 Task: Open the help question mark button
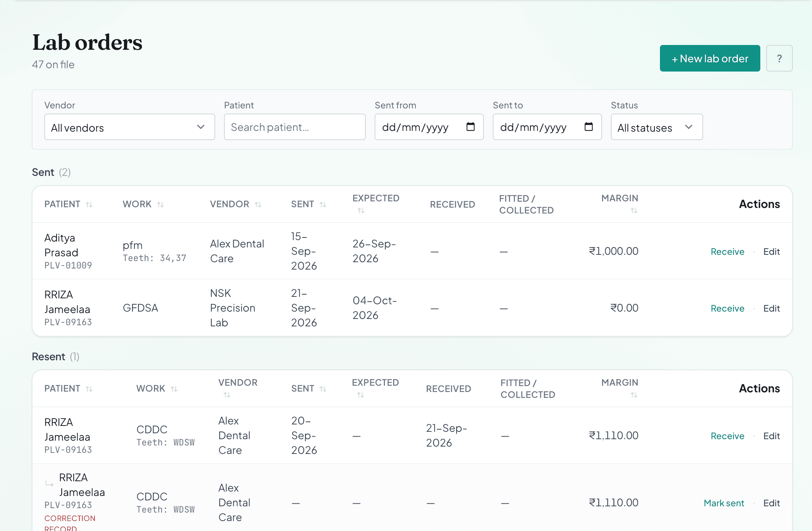779,58
